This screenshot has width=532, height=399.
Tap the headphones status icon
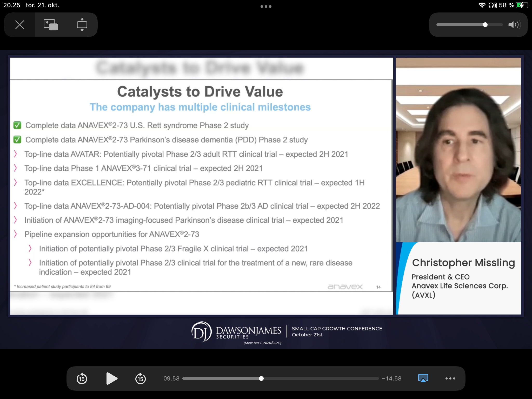click(492, 5)
